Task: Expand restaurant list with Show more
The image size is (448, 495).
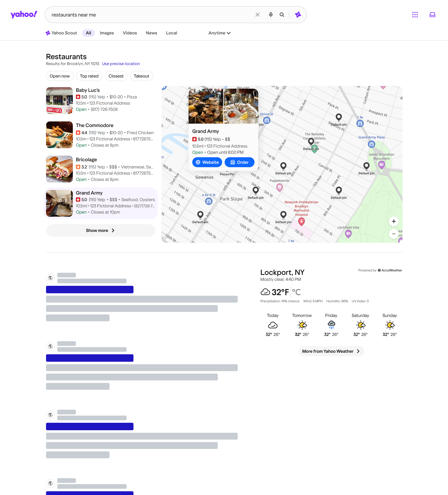Action: pyautogui.click(x=100, y=230)
